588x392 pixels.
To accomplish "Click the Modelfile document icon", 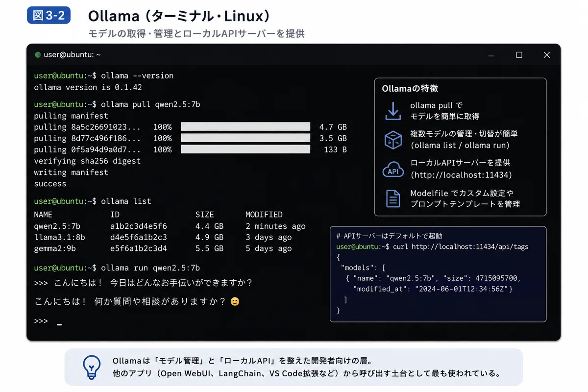I will click(392, 198).
